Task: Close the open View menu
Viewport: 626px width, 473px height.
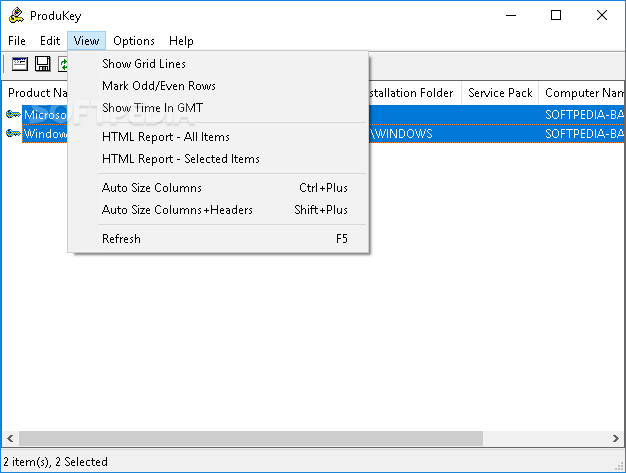Action: 86,41
